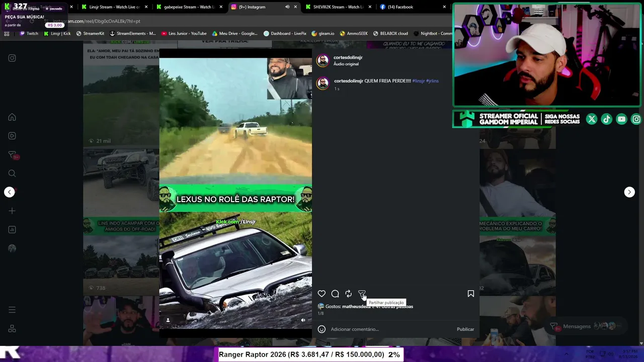Switch to the (9+) Instagram tab
This screenshot has height=362, width=644.
point(264,7)
